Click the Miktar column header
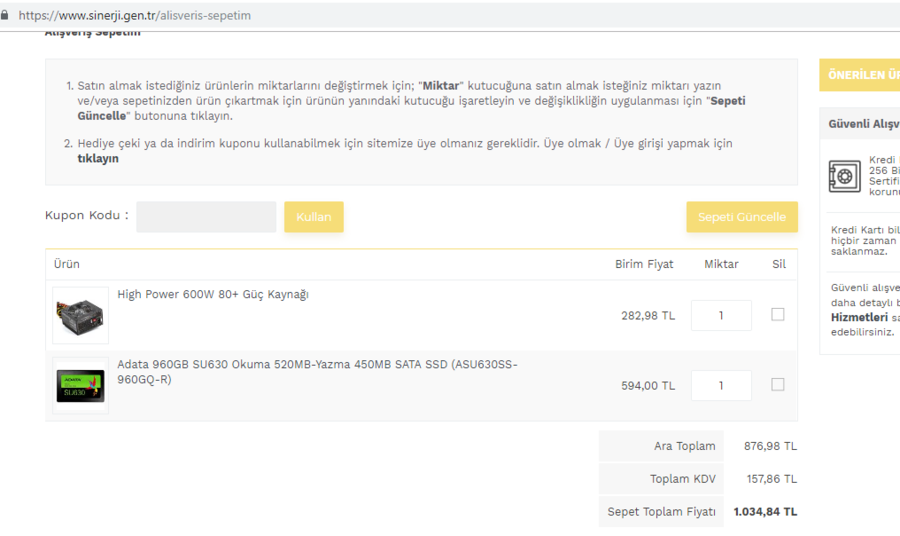 (721, 264)
